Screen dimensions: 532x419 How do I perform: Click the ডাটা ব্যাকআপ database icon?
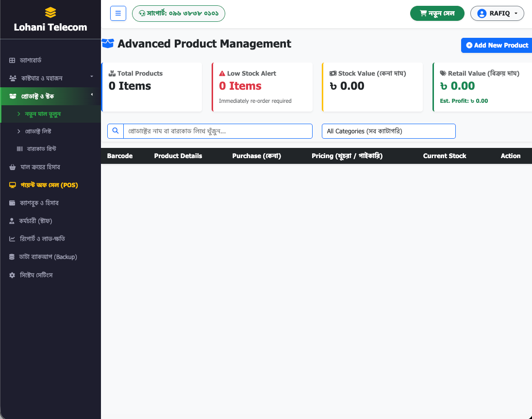[12, 257]
